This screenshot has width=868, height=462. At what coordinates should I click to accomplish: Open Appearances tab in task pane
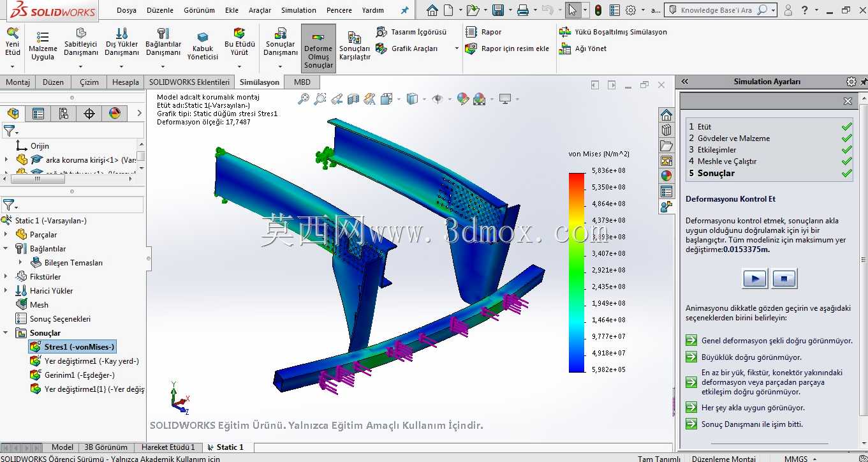(666, 176)
